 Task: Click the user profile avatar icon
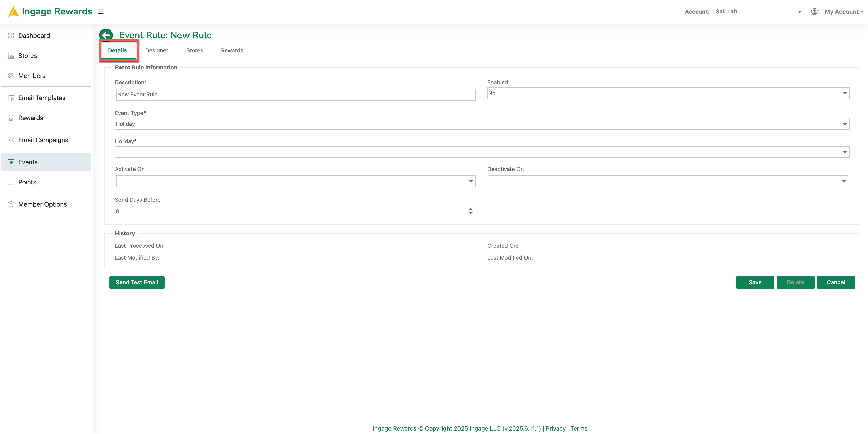coord(814,11)
